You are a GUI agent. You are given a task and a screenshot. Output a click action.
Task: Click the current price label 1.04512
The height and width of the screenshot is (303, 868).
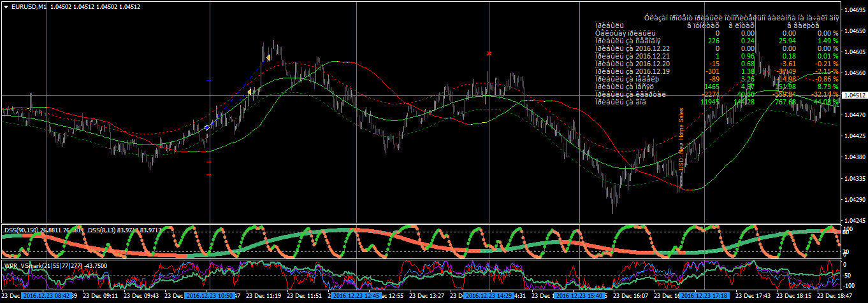(x=854, y=95)
